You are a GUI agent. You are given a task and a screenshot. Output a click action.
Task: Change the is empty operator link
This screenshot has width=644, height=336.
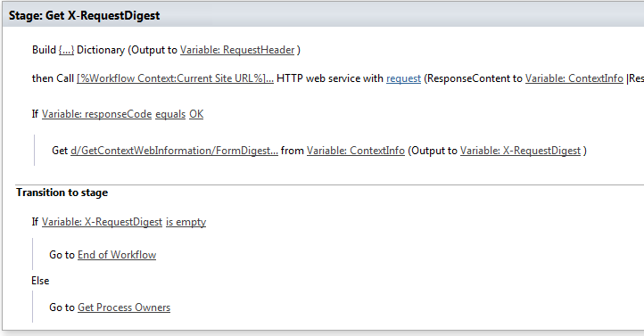click(x=186, y=222)
